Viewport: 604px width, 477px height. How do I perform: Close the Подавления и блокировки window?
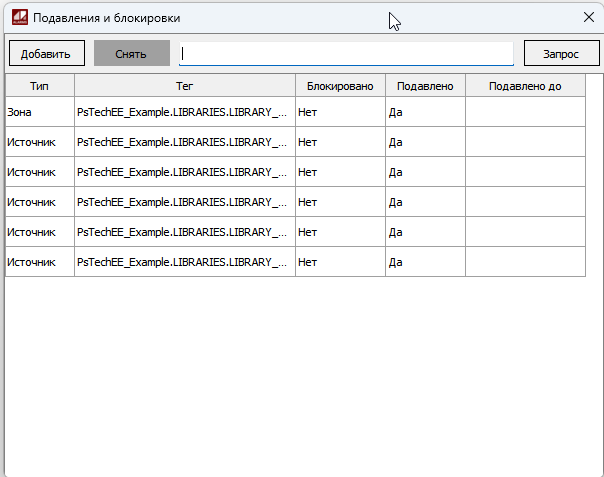coord(588,17)
